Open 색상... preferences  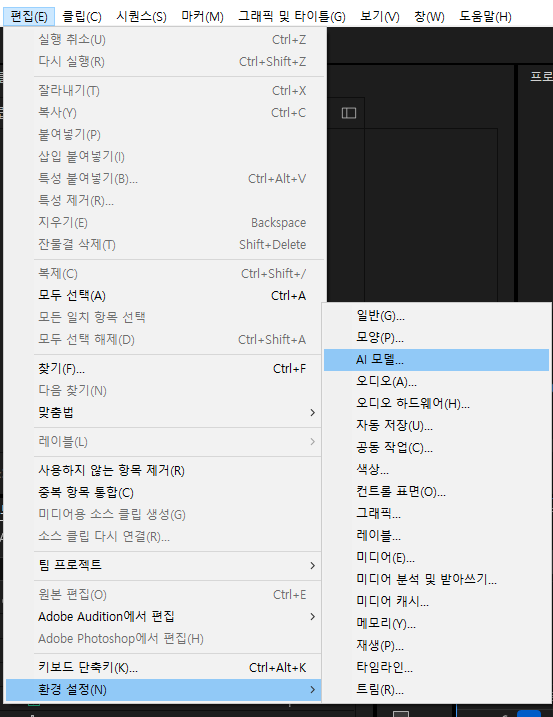[x=436, y=469]
